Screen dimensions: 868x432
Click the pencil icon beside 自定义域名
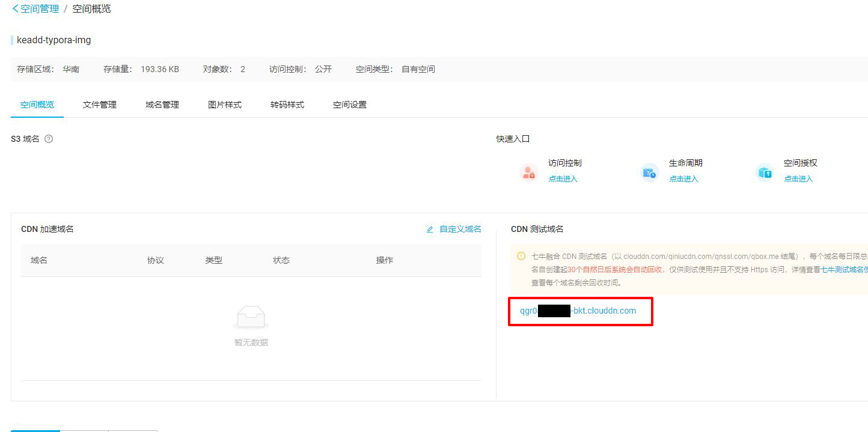point(430,230)
